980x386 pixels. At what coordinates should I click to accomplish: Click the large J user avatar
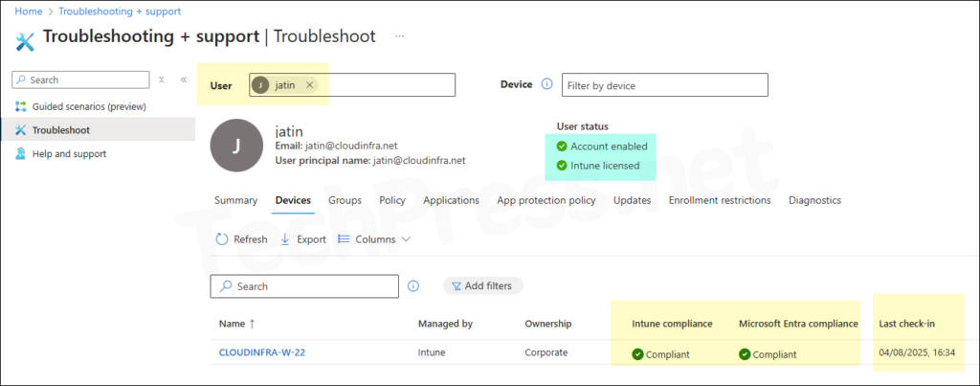236,146
